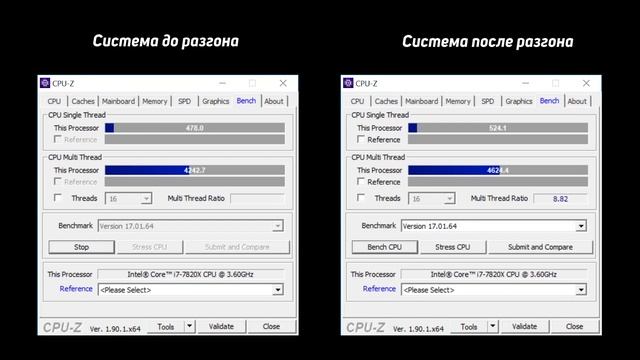The image size is (640, 360).
Task: Switch to Mainboard tab in the left CPU-Z window
Action: point(118,101)
